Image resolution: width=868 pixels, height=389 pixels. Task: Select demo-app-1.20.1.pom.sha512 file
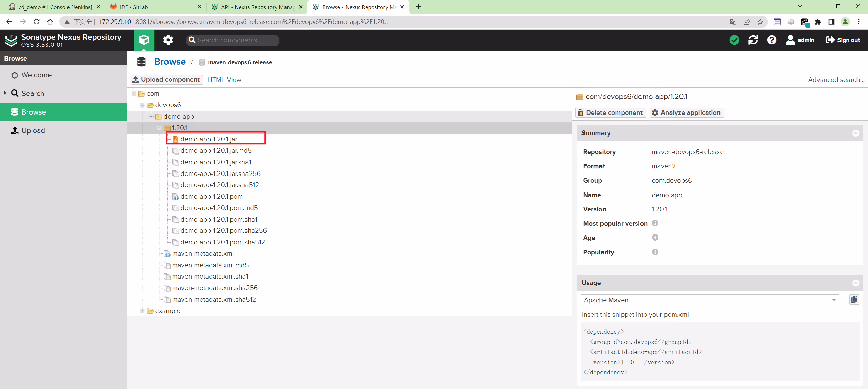223,242
